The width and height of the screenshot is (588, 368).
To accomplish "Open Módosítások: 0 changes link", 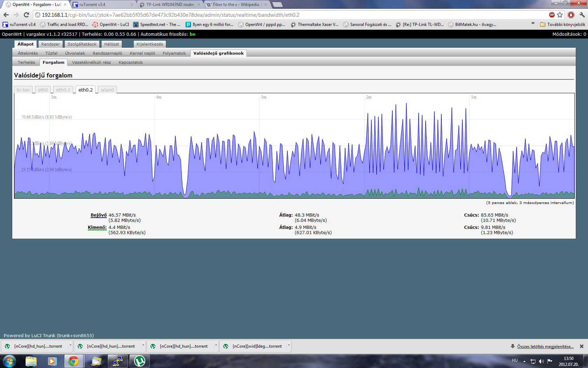I will coord(569,34).
